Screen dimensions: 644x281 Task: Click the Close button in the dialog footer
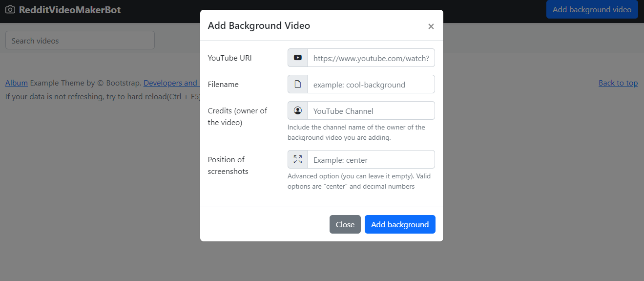click(345, 224)
